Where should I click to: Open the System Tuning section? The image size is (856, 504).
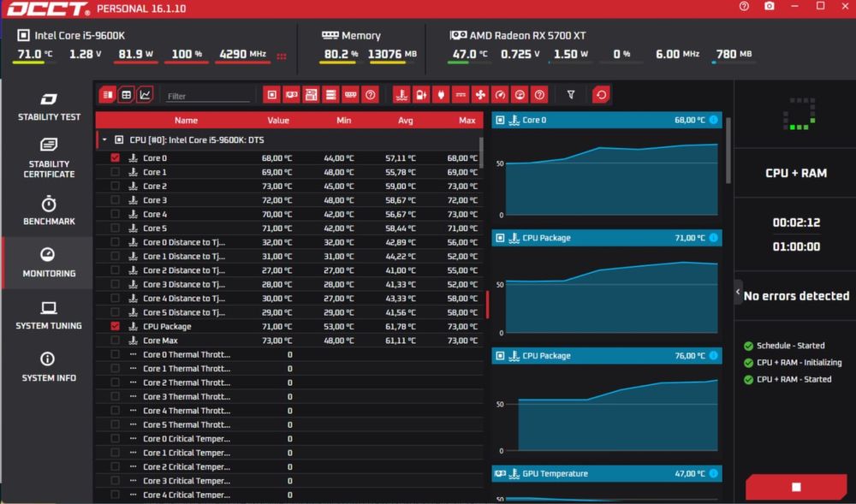[x=49, y=315]
